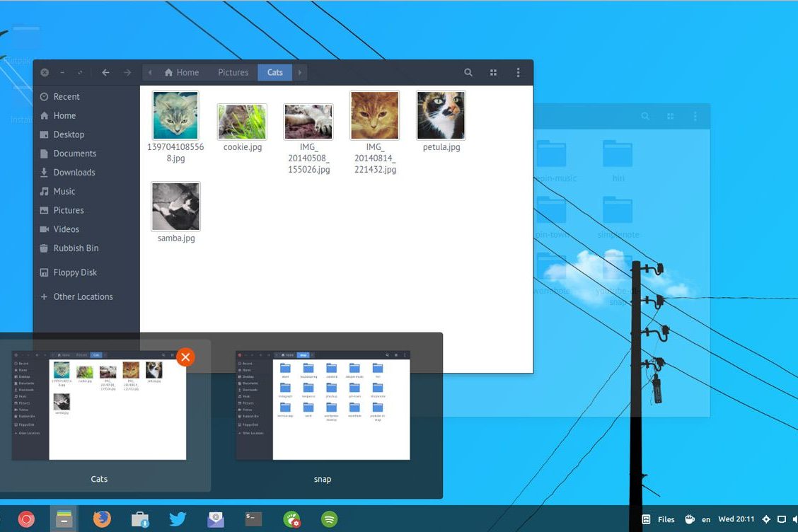This screenshot has height=532, width=798.
Task: Select Recent in the sidebar
Action: 66,97
